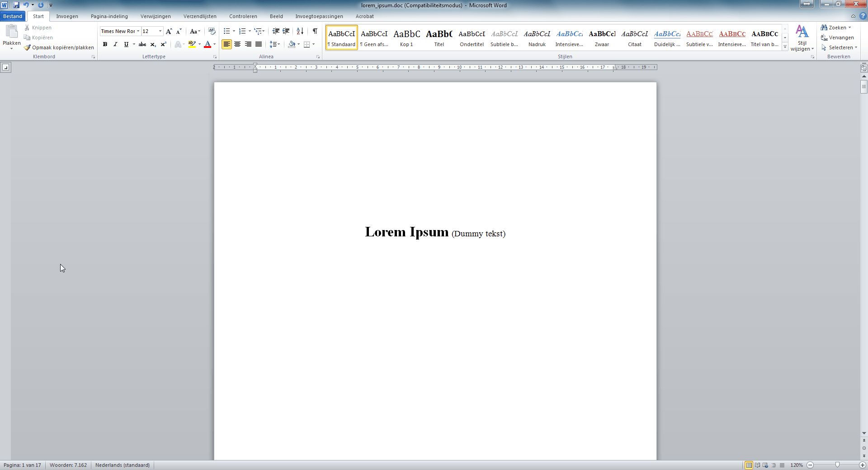Viewport: 868px width, 470px height.
Task: Toggle center alignment
Action: point(237,44)
